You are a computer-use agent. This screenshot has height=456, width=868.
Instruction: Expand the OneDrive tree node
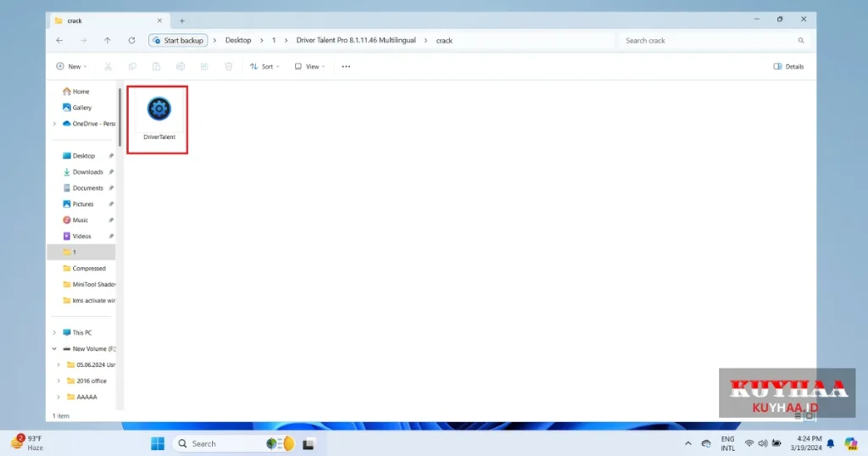[54, 124]
